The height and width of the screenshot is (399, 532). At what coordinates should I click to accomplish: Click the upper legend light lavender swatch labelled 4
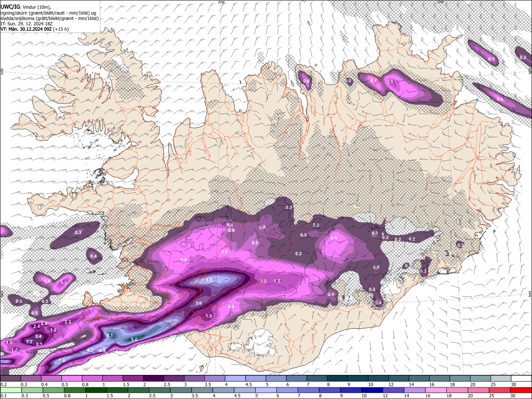coord(235,379)
